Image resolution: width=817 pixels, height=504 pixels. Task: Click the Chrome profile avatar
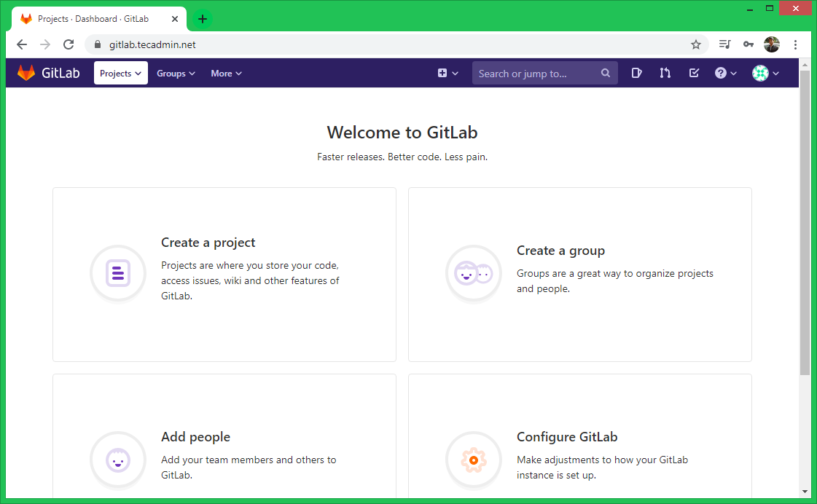772,44
